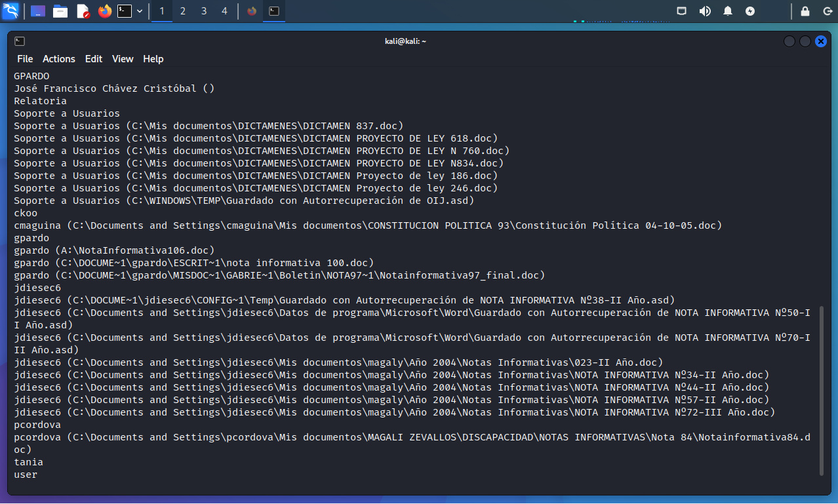Open the power manager tray icon
The height and width of the screenshot is (504, 838).
(750, 11)
